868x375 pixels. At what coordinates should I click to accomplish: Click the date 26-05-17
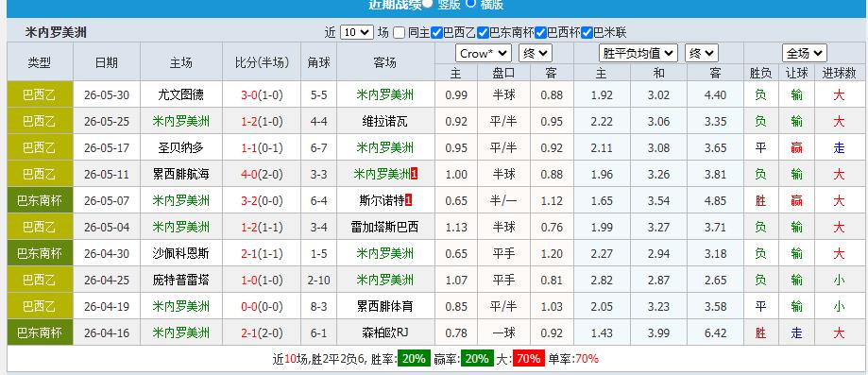click(x=107, y=148)
